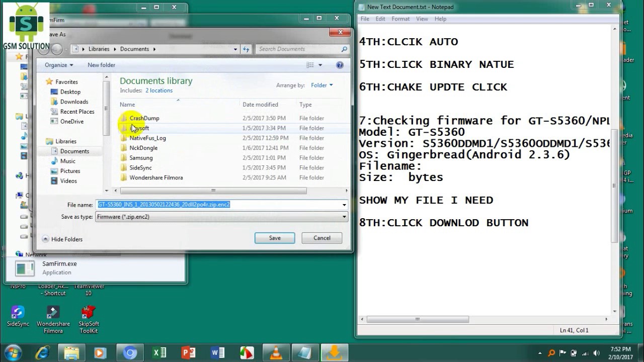The width and height of the screenshot is (644, 362).
Task: Select SamFirm.exe application icon
Action: (25, 268)
